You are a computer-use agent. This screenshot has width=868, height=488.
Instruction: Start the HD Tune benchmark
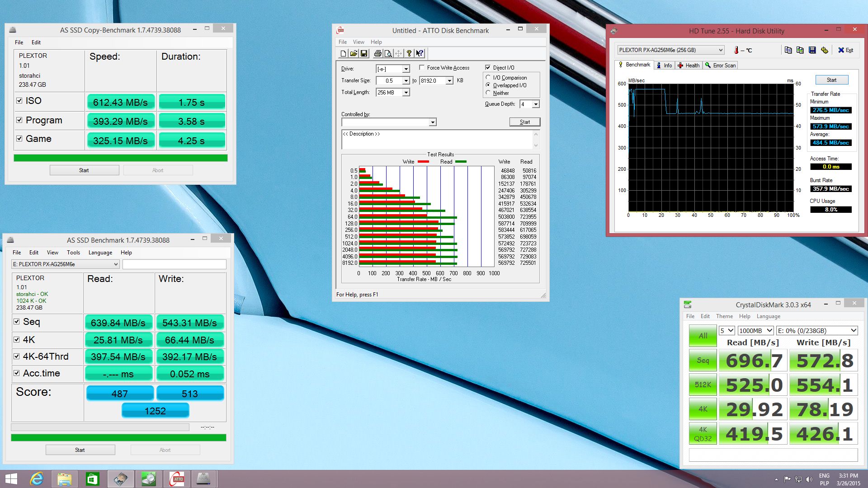(x=831, y=80)
